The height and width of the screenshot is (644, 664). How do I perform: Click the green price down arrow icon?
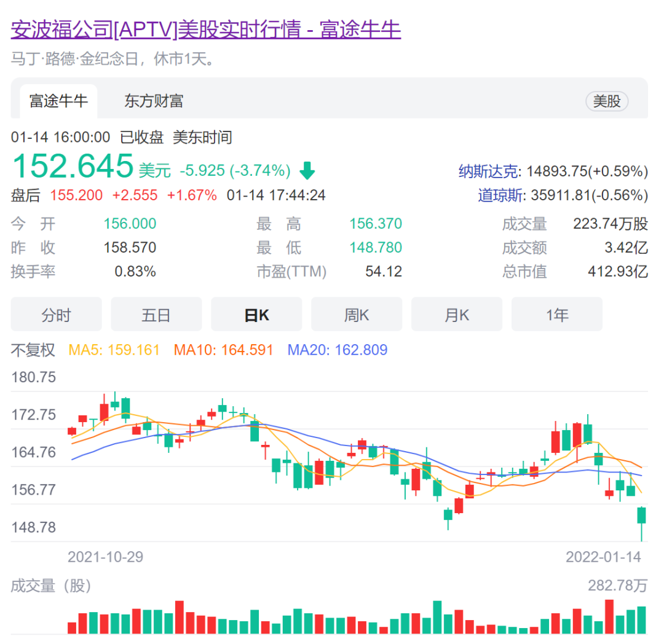307,169
